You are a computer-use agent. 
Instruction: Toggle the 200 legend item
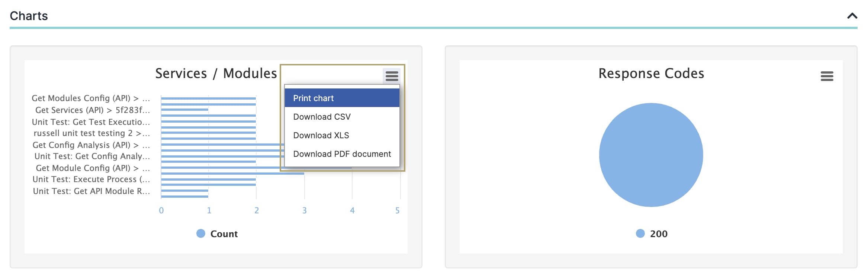652,234
